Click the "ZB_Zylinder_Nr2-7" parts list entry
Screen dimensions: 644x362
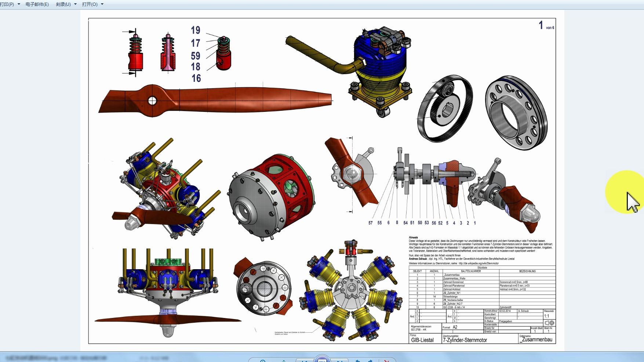[x=453, y=304]
